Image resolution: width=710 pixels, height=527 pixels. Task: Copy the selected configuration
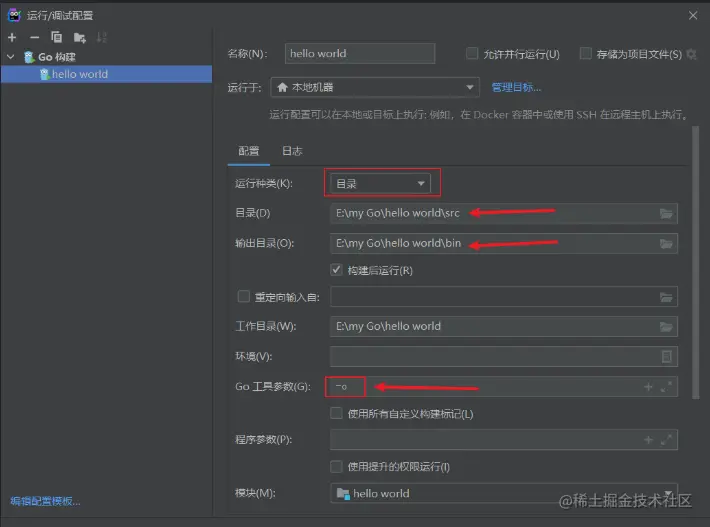pyautogui.click(x=57, y=37)
